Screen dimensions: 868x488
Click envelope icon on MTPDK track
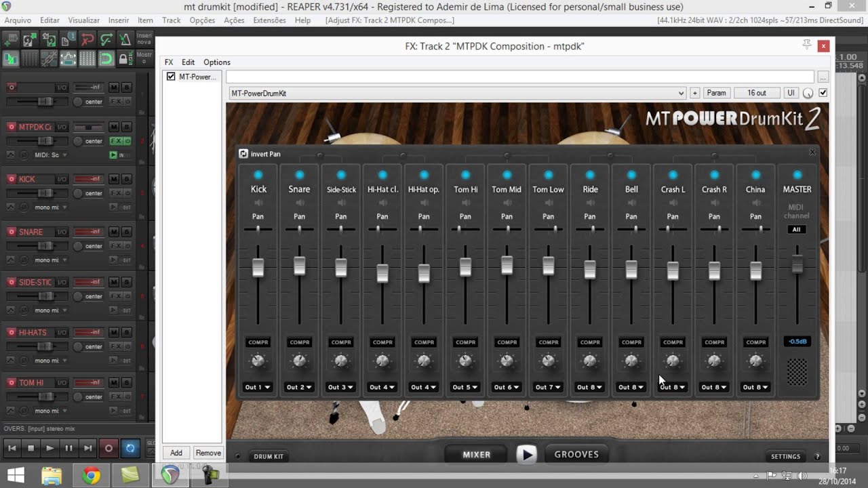(x=11, y=155)
